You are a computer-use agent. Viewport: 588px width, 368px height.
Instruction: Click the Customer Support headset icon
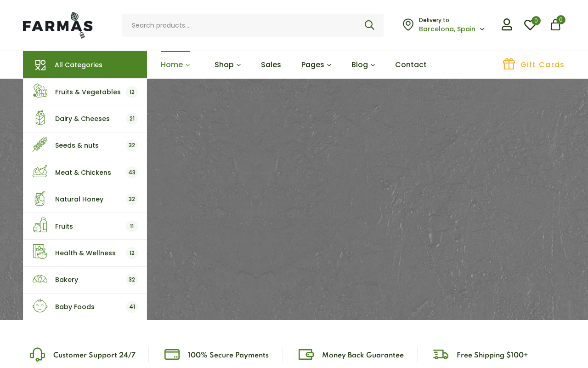tap(37, 355)
